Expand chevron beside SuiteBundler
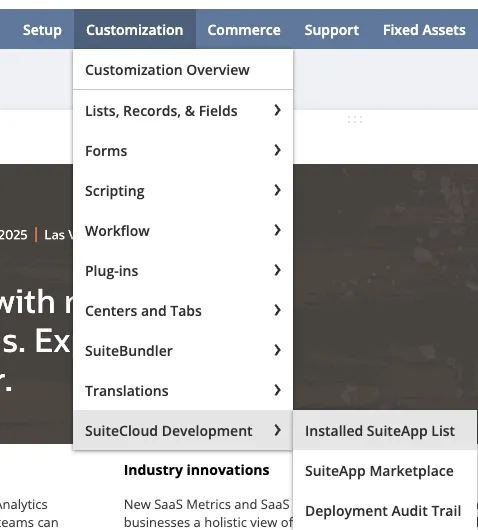The height and width of the screenshot is (530, 478). click(278, 350)
